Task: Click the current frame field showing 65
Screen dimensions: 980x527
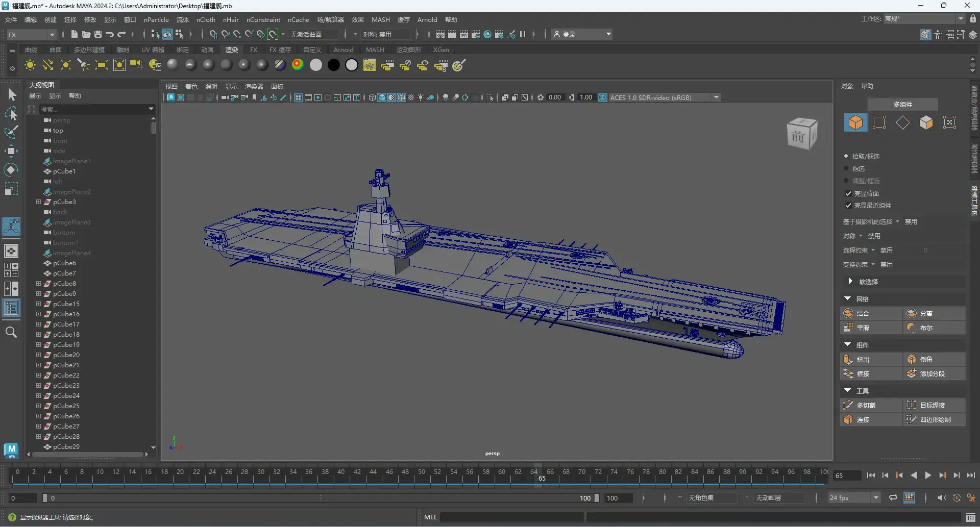Action: pyautogui.click(x=847, y=475)
